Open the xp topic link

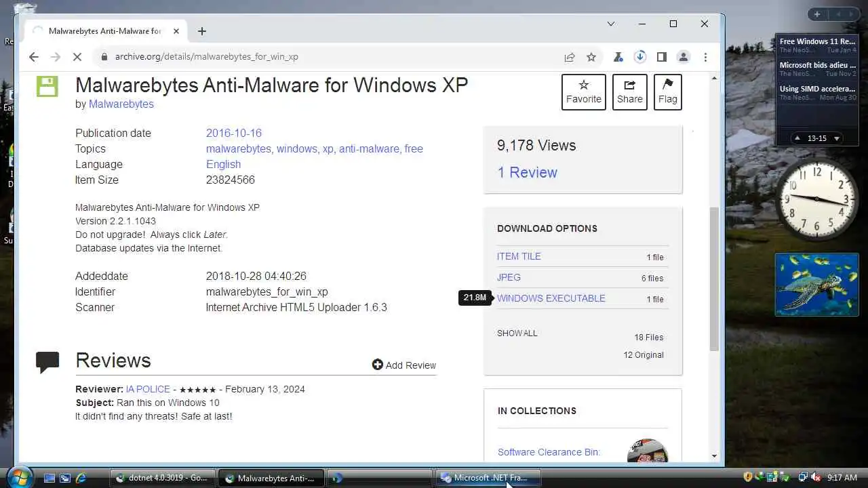pyautogui.click(x=328, y=148)
